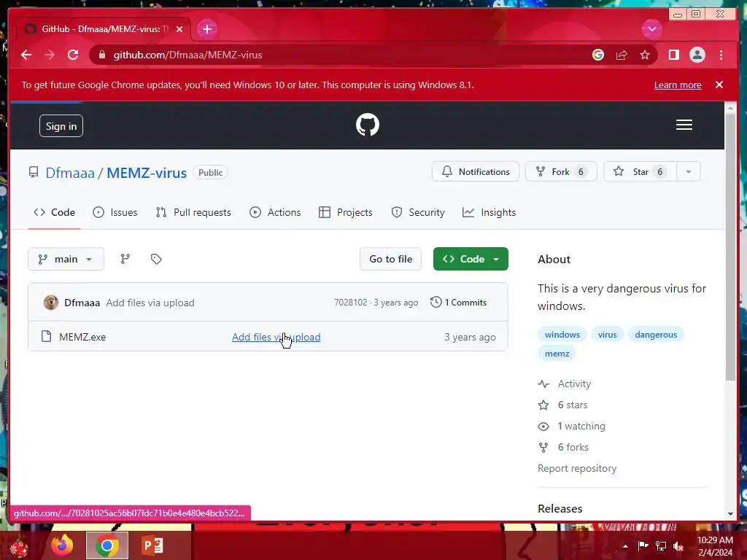View tags via tag icon
The height and width of the screenshot is (560, 747).
coord(156,259)
